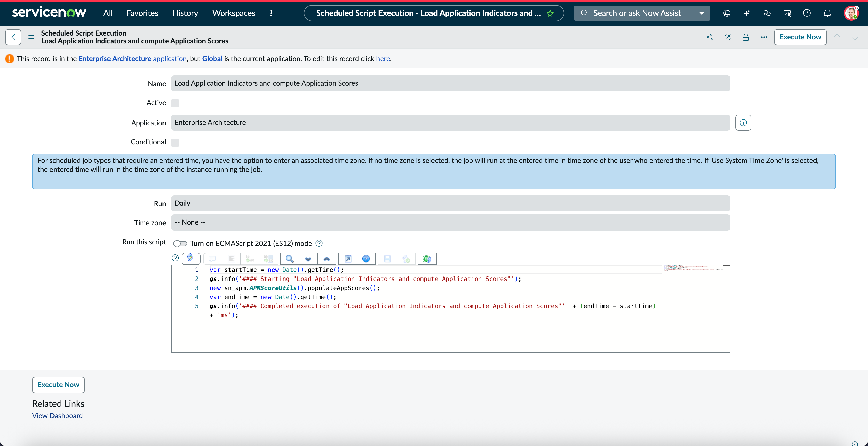Open more actions ellipsis in form header
This screenshot has height=446, width=868.
pos(764,37)
